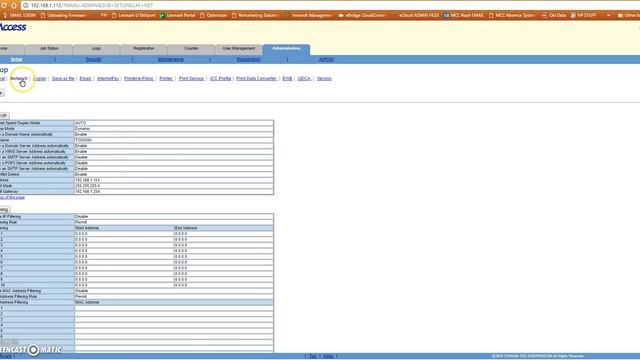This screenshot has width=640, height=360.
Task: Open Registration in the blue submenu bar
Action: pos(248,60)
